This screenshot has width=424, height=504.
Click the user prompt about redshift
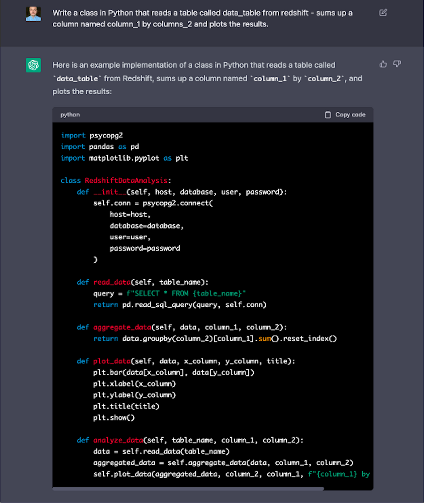202,18
